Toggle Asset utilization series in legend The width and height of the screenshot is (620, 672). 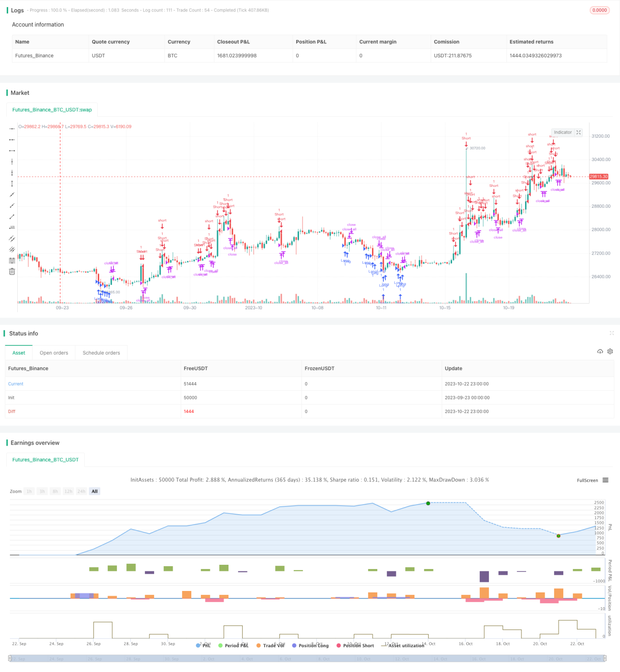(403, 645)
